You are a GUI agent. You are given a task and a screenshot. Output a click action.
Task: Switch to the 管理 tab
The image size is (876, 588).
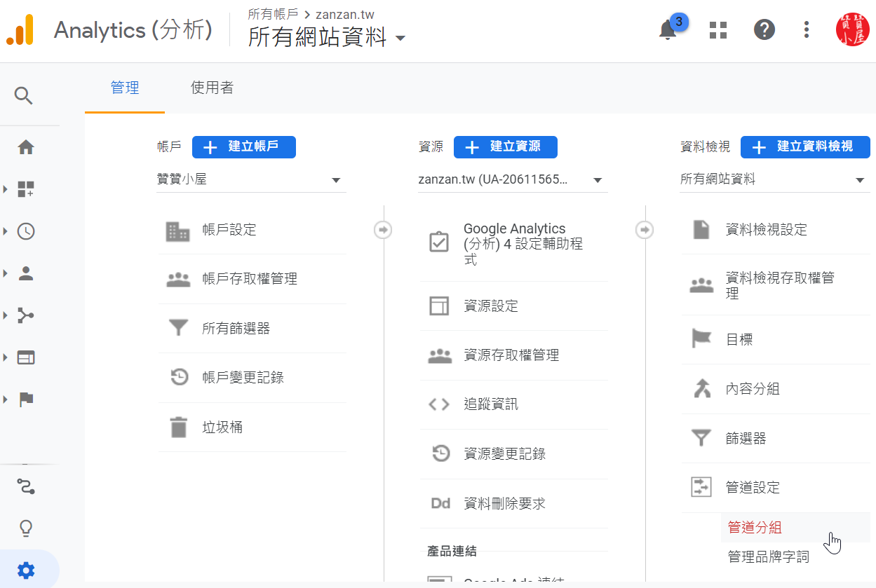click(x=125, y=88)
